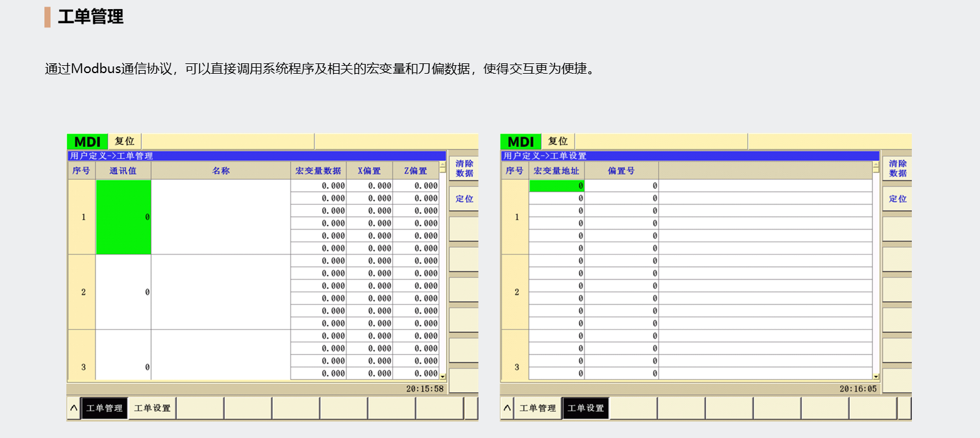Click the green MDI mode indicator on 工单管理 screen
The width and height of the screenshot is (980, 438).
[x=87, y=142]
